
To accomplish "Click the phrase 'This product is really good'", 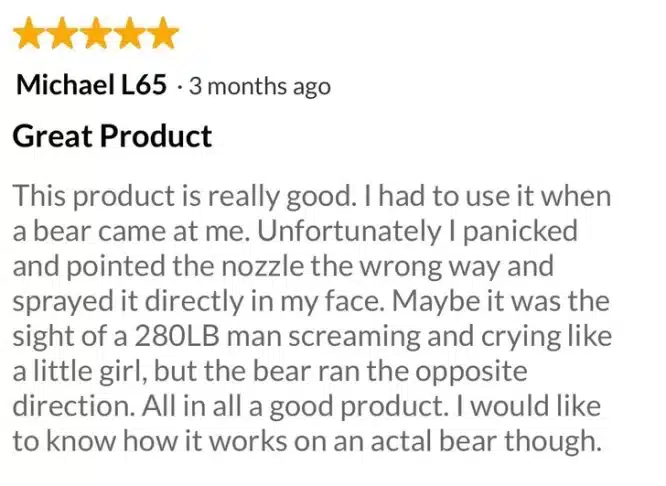I will (183, 197).
